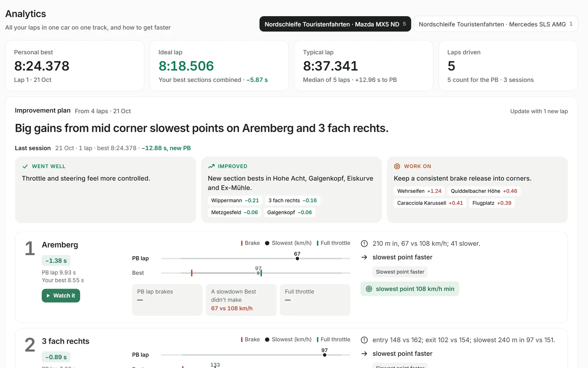Click the red brake marker on Aremberg Best track
Viewport: 588px width, 368px height.
click(x=191, y=273)
